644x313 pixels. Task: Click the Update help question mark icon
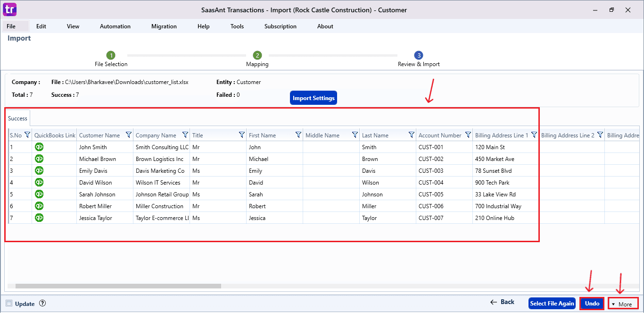[x=42, y=304]
